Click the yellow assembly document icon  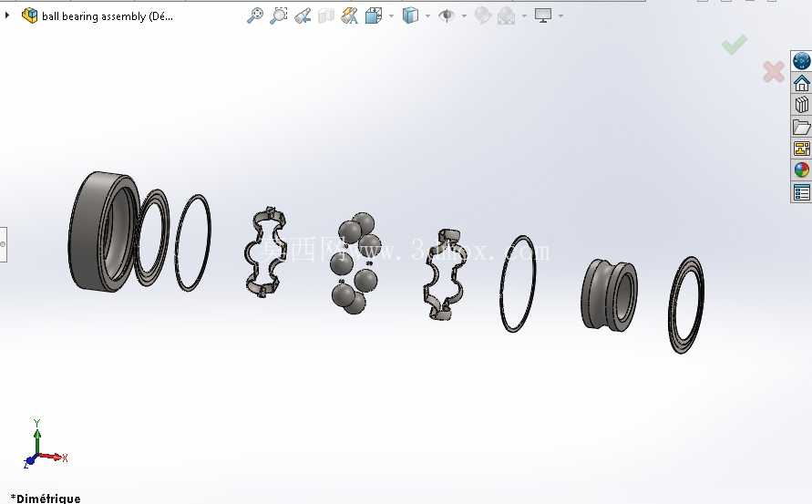click(29, 15)
